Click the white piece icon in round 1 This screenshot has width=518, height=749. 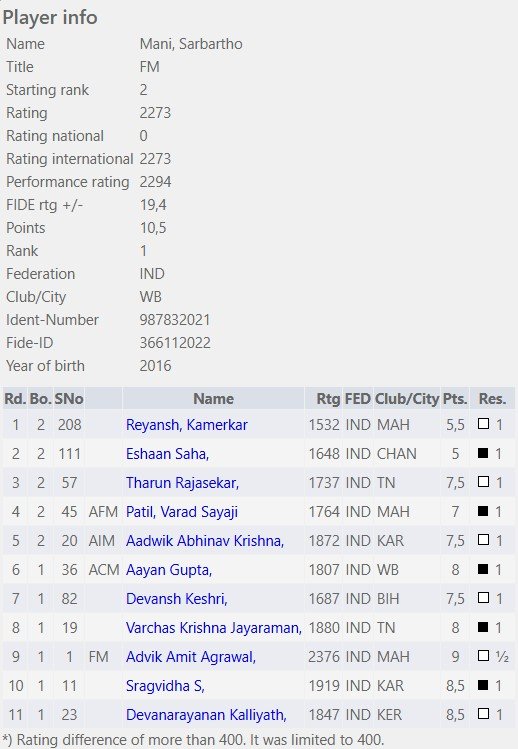pyautogui.click(x=483, y=424)
